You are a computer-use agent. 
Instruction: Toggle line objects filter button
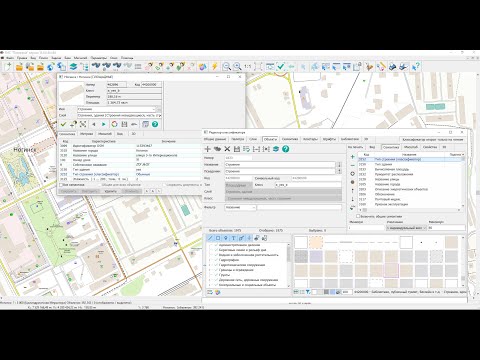point(210,238)
